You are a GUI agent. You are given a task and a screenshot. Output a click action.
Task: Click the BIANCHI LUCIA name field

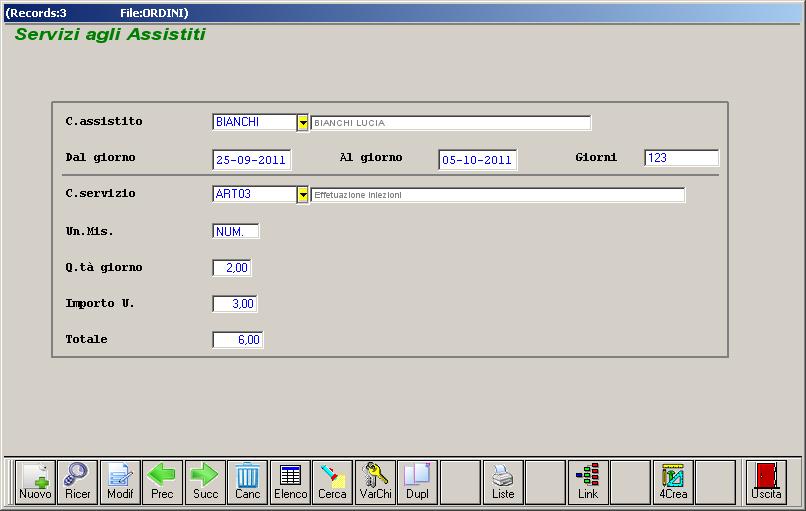(451, 123)
